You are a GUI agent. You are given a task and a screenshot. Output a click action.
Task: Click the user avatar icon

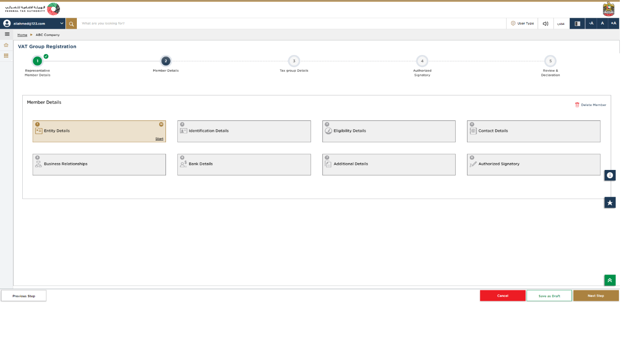(7, 24)
